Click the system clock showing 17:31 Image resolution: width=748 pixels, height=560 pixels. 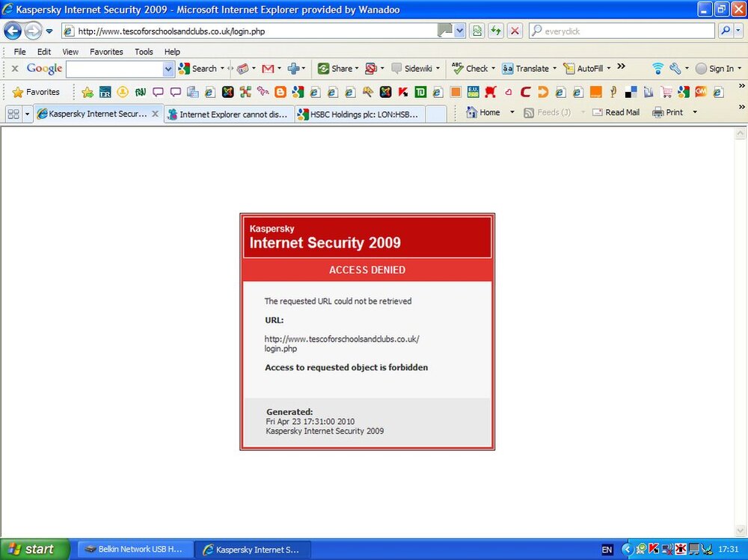(x=728, y=550)
